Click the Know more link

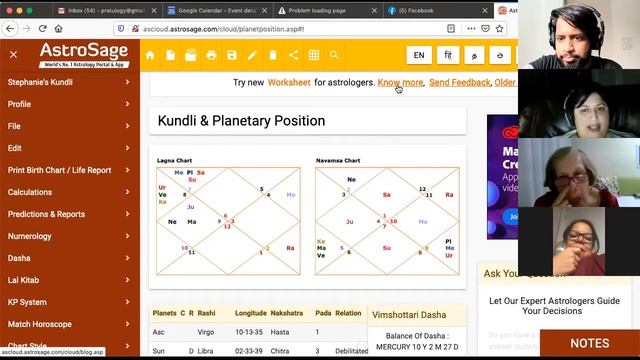400,82
